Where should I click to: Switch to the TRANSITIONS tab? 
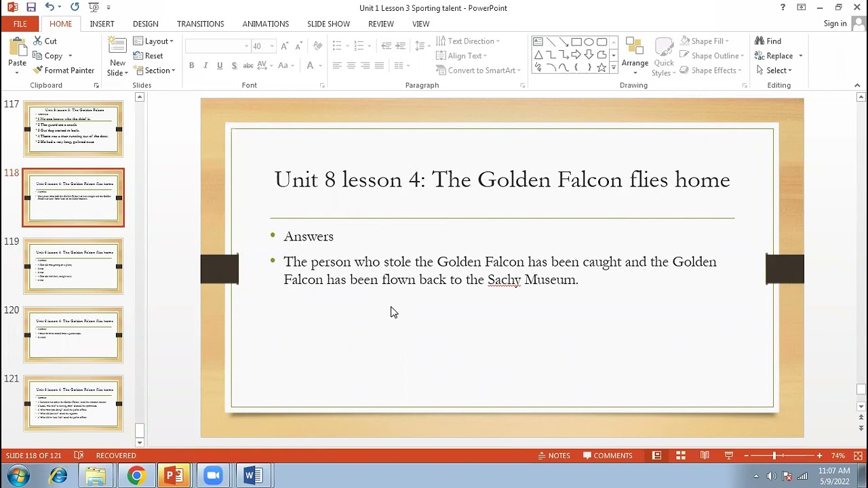point(201,24)
